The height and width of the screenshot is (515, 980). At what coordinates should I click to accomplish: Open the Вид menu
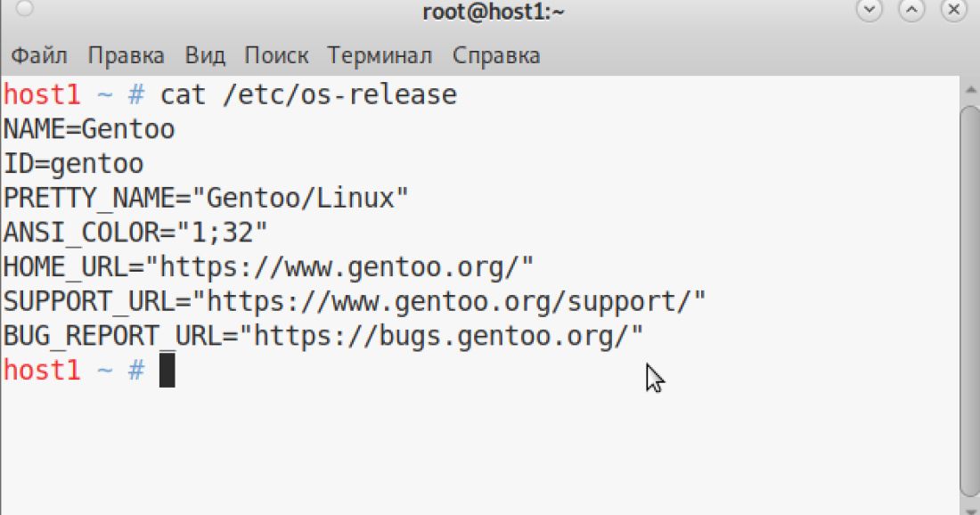[205, 55]
